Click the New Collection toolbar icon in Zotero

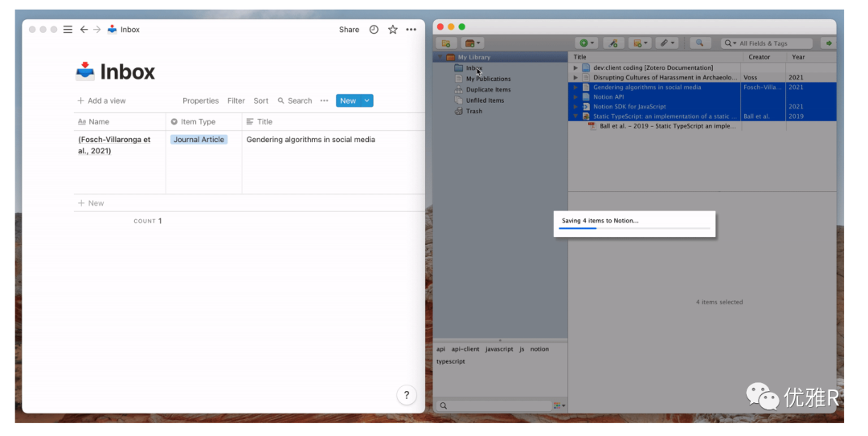click(446, 43)
